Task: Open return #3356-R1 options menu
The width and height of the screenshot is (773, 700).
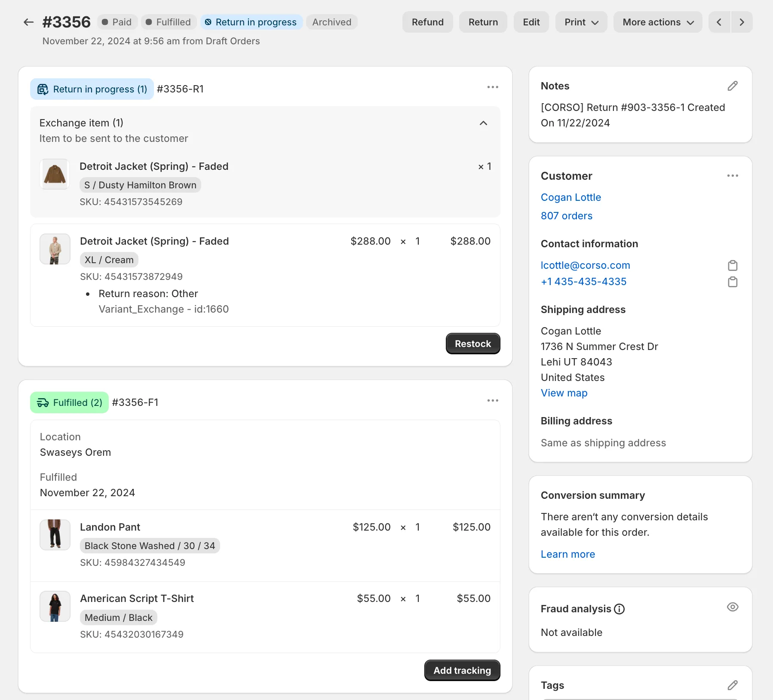Action: 493,87
